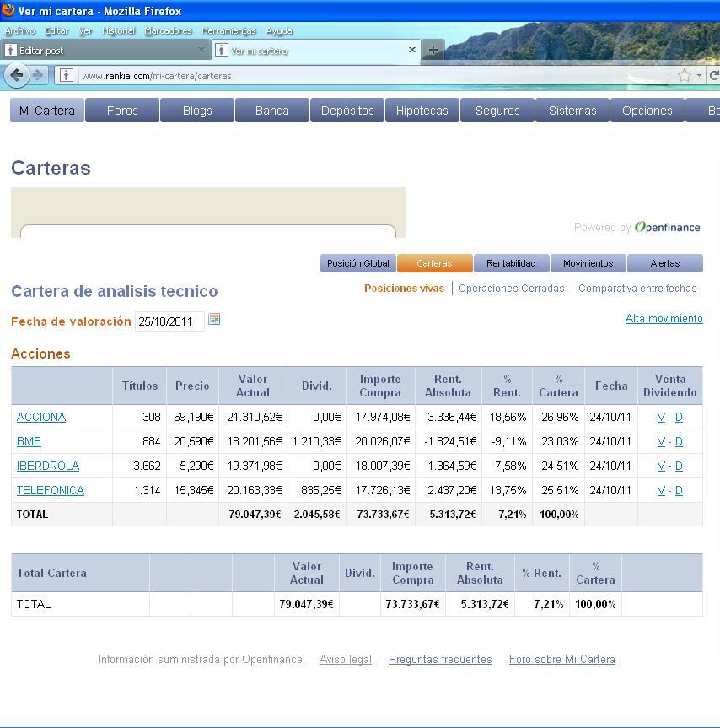720x728 pixels.
Task: Go to Sistemas navigation tab
Action: (572, 111)
